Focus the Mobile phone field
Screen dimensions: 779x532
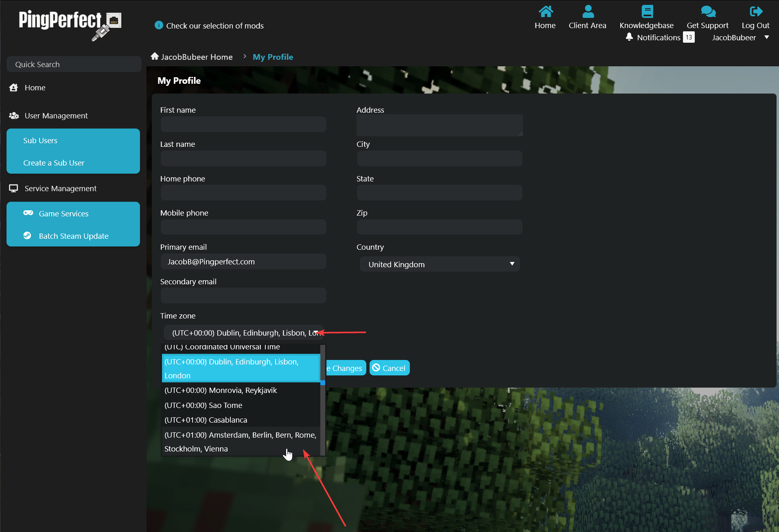(x=243, y=227)
